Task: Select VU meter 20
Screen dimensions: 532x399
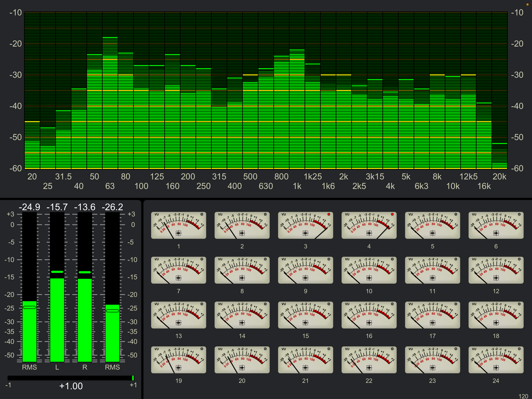Action: tap(242, 360)
